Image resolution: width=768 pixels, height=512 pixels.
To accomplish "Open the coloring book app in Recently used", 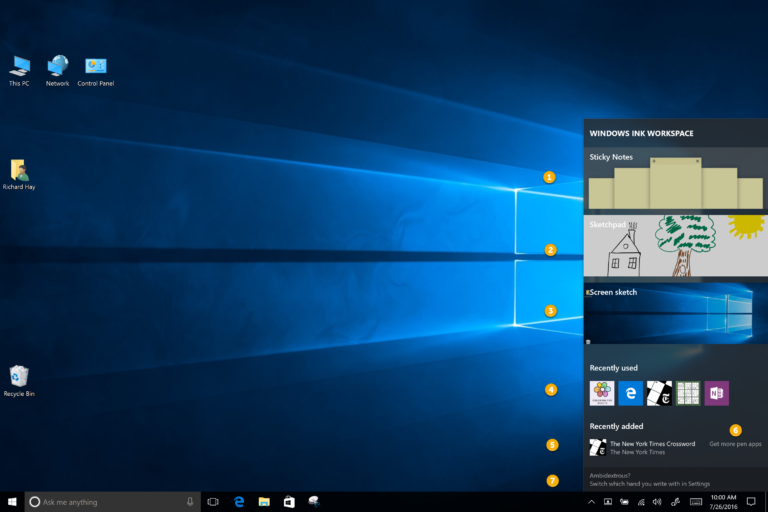I will pyautogui.click(x=601, y=393).
